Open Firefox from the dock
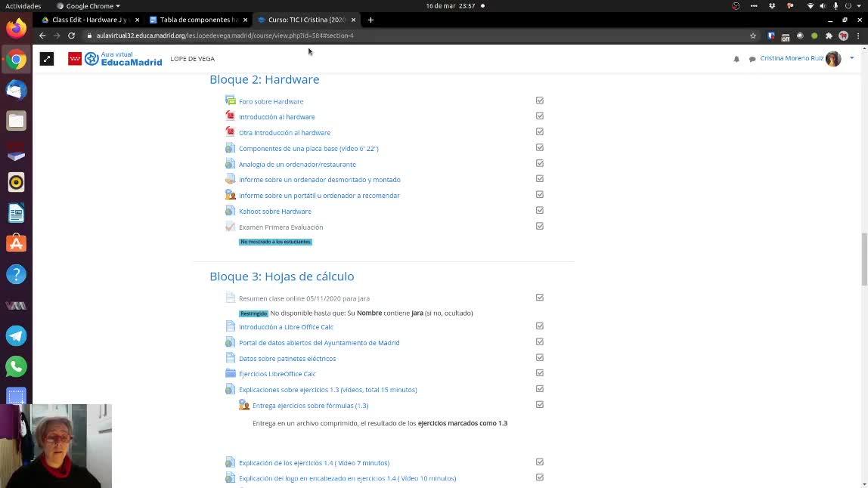 click(16, 28)
